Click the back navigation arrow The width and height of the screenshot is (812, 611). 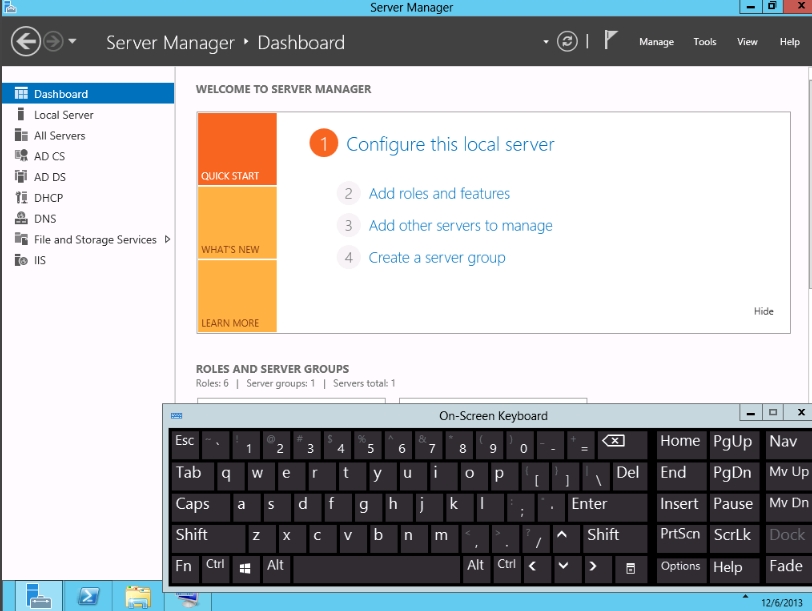[x=25, y=41]
